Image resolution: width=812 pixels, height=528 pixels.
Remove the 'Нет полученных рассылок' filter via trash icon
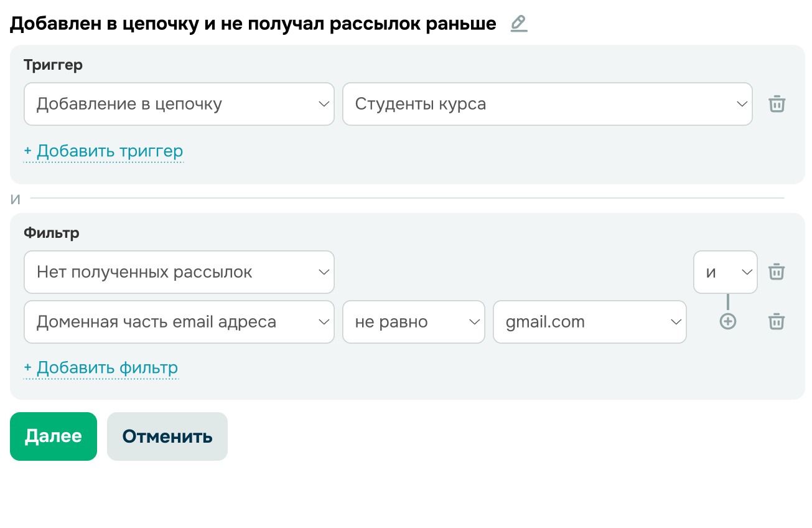click(777, 272)
